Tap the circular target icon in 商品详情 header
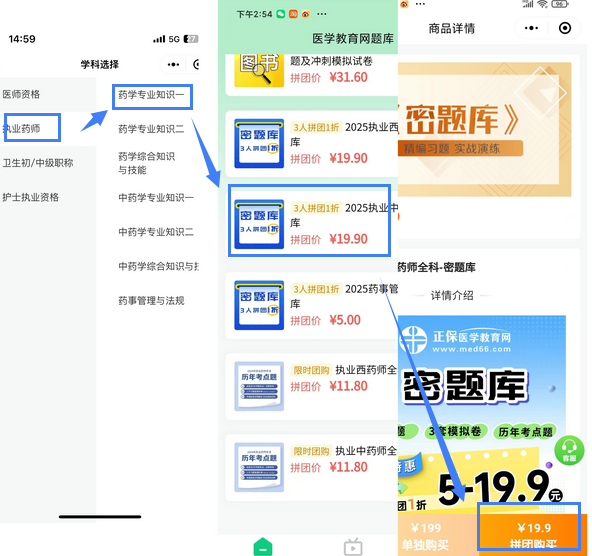The height and width of the screenshot is (556, 592). pyautogui.click(x=565, y=28)
